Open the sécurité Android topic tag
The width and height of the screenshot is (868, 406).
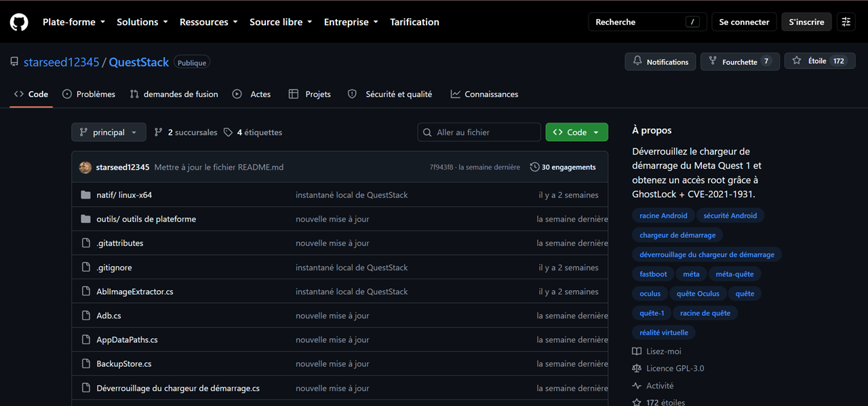(730, 216)
